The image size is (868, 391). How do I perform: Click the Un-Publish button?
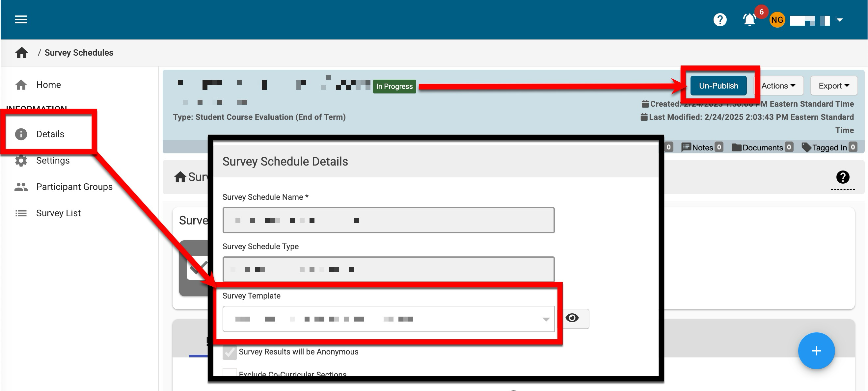pyautogui.click(x=718, y=86)
